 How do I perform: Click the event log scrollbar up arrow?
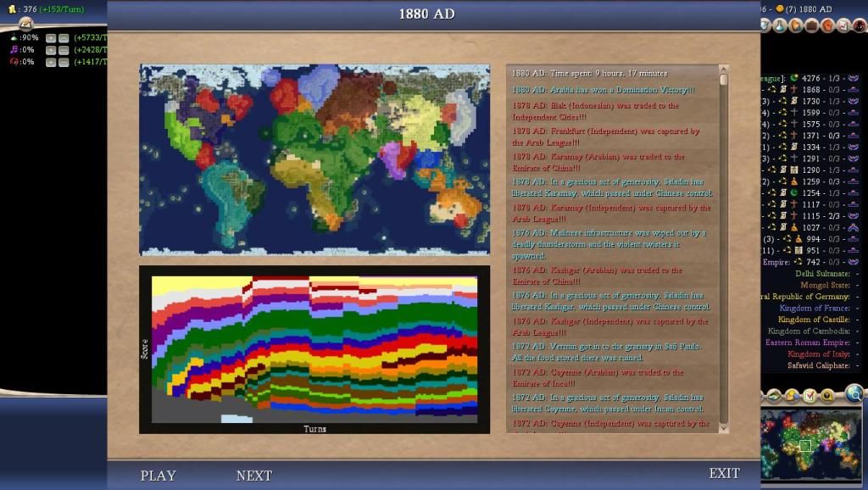[723, 70]
